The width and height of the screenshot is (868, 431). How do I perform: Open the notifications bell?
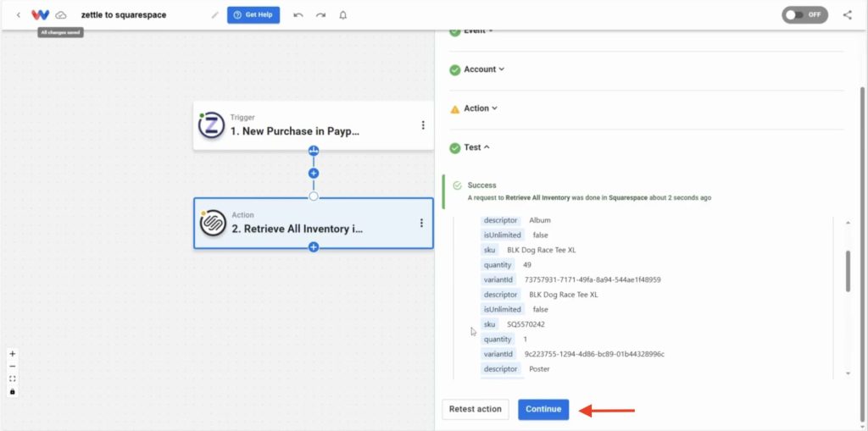point(343,15)
